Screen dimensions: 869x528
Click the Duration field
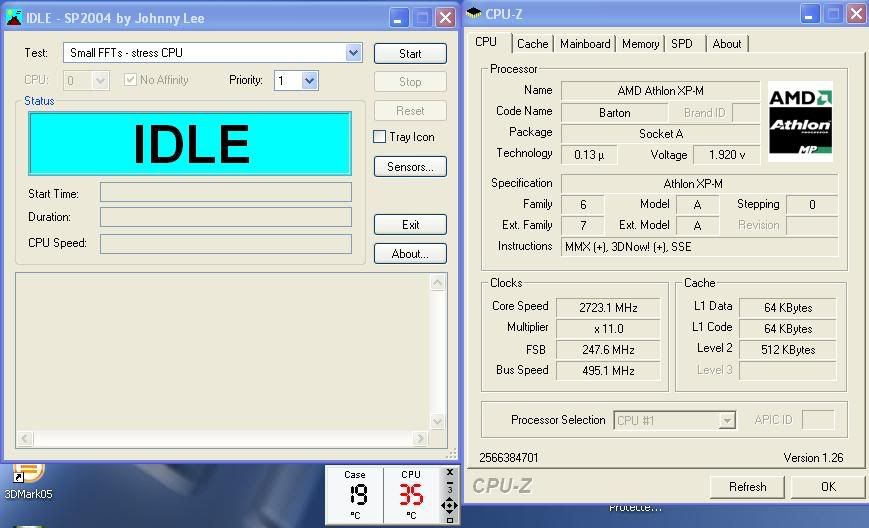(x=226, y=217)
